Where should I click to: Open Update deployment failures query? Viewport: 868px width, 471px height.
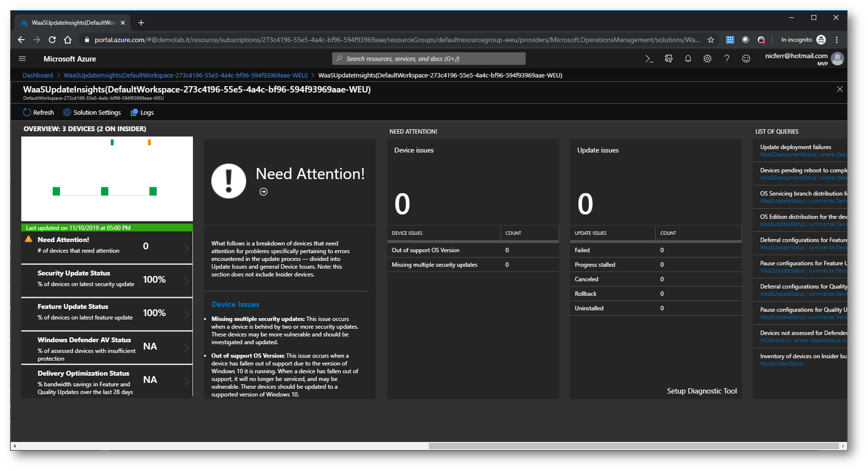(x=800, y=151)
